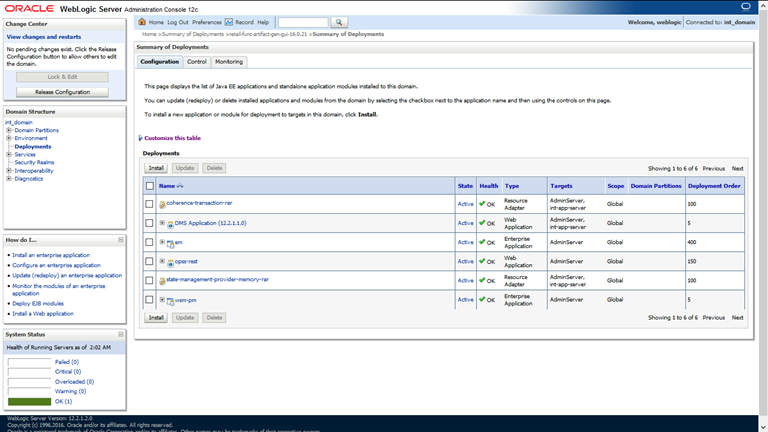Click the top Next pagination link
Image resolution: width=768 pixels, height=432 pixels.
[x=738, y=168]
